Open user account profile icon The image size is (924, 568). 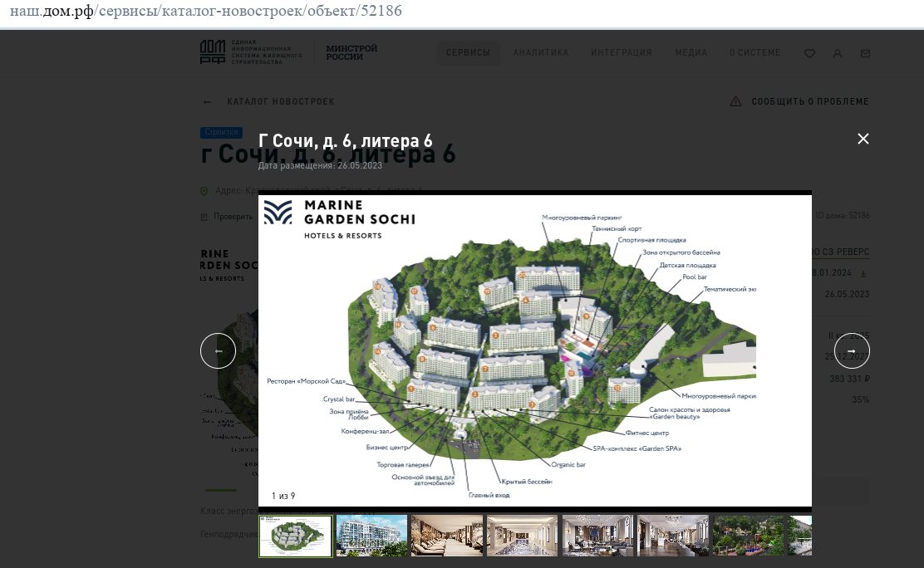(x=838, y=54)
